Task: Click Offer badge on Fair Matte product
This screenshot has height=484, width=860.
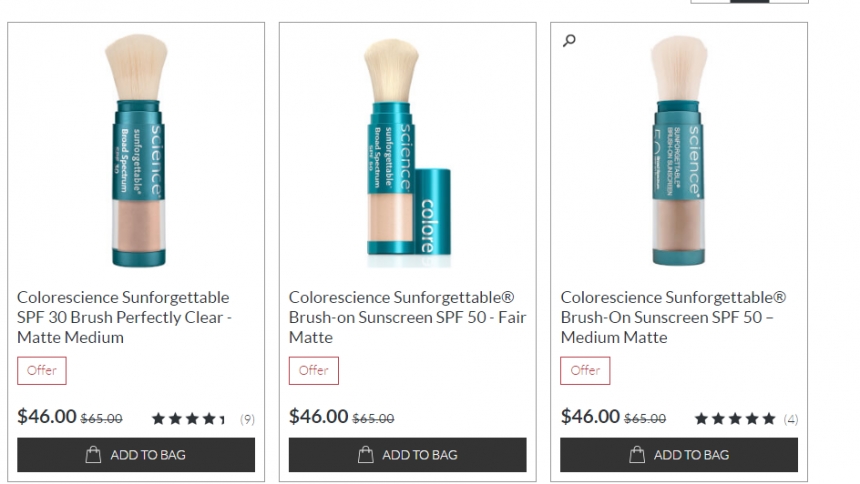Action: tap(314, 370)
